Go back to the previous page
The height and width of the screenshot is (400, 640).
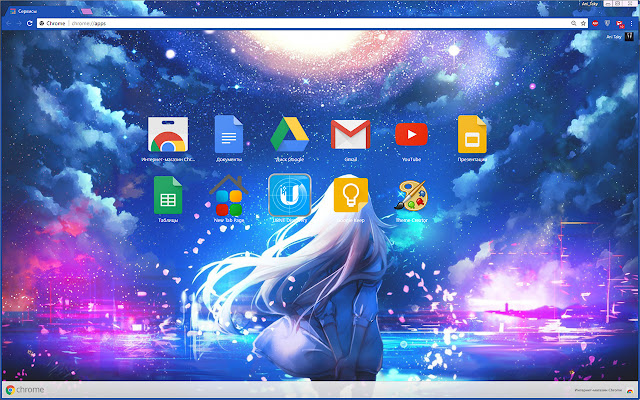(x=8, y=23)
